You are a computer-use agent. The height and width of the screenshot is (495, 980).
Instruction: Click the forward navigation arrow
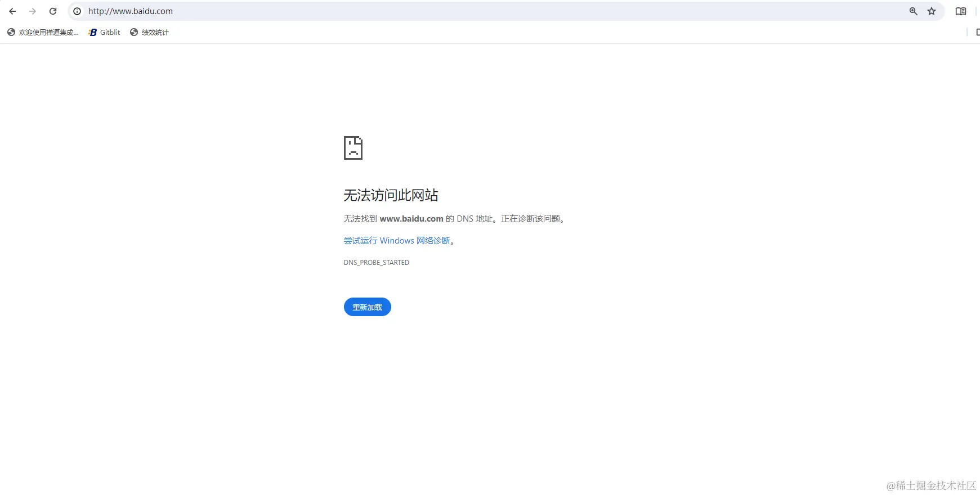[33, 11]
